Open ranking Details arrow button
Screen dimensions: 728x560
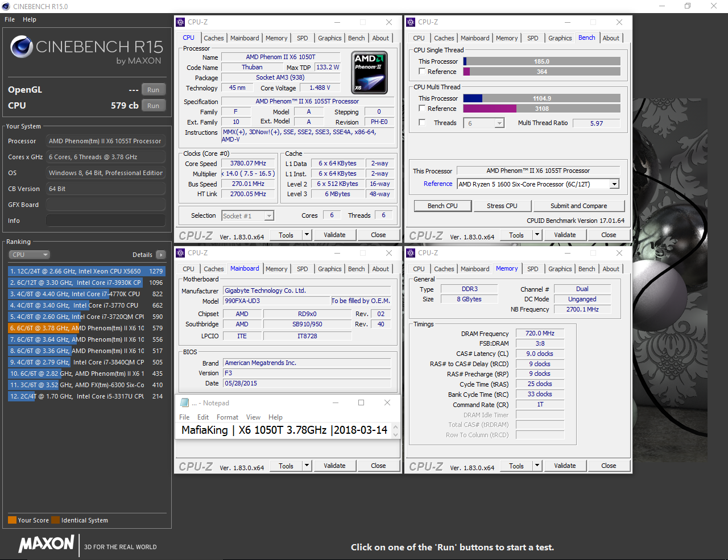tap(161, 255)
